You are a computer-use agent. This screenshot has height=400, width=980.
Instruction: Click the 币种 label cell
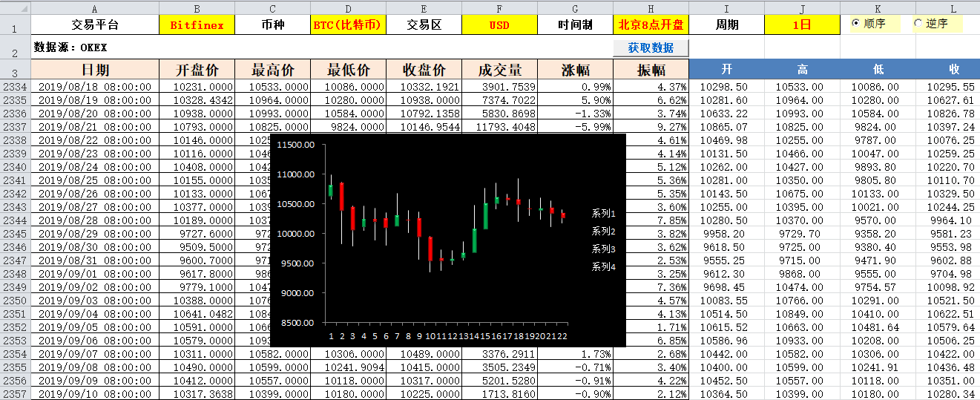tap(272, 24)
